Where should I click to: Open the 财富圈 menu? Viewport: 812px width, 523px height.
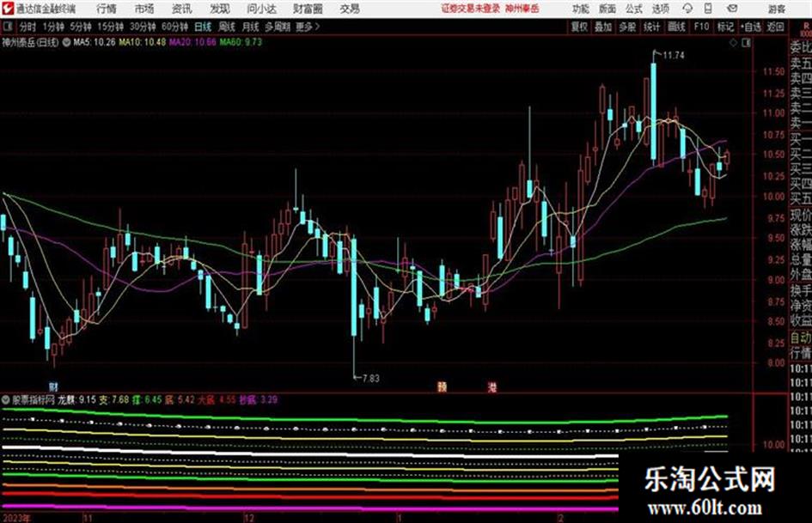click(x=308, y=9)
